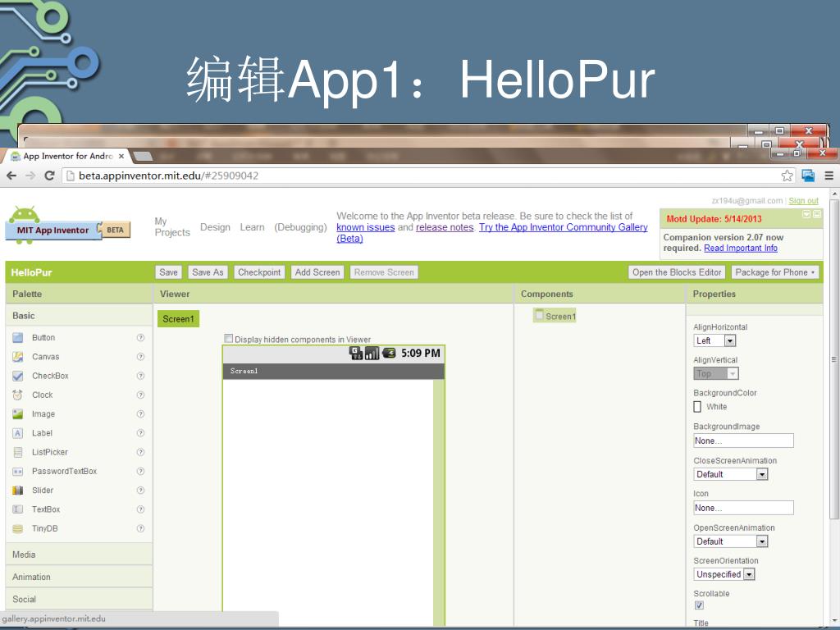Create a Checkpoint
Screen dimensions: 840x630
click(x=259, y=272)
